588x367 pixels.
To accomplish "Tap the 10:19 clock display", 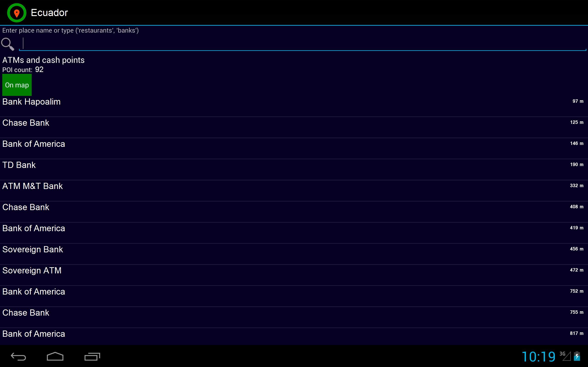I will pos(538,356).
